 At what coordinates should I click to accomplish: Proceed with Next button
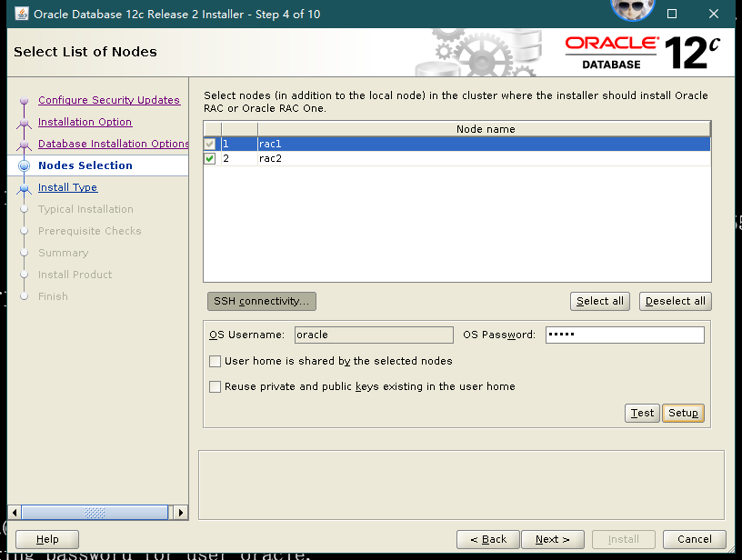(x=553, y=539)
